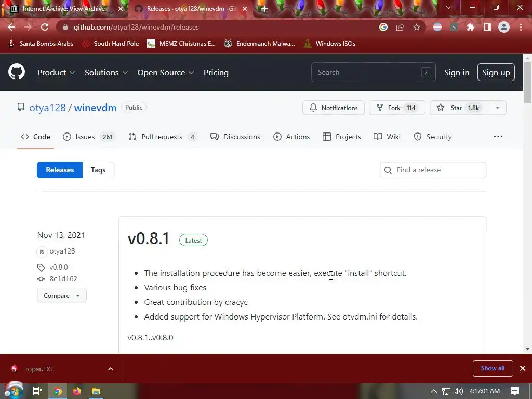
Task: Open the Code tab
Action: click(35, 137)
